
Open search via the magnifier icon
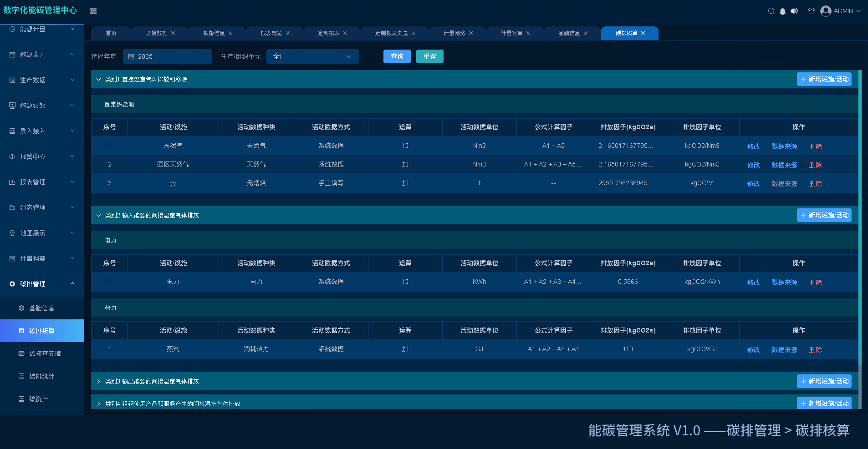click(771, 11)
